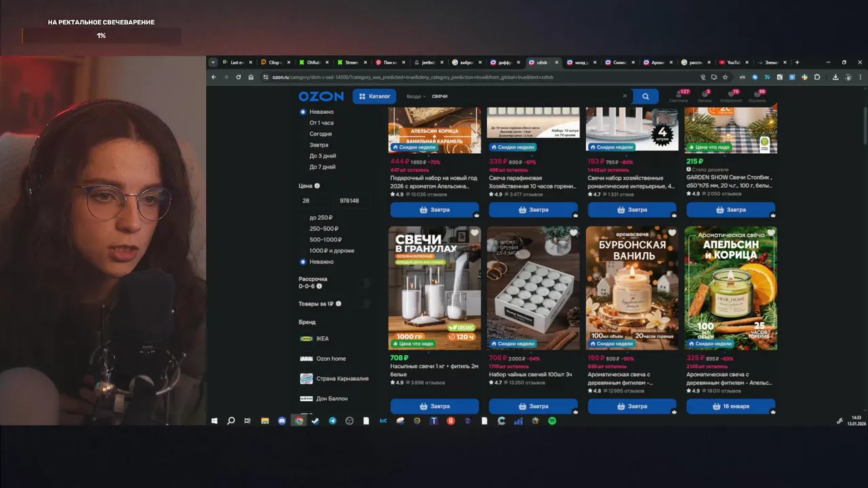Select price range 250–500 ₽
Image resolution: width=868 pixels, height=488 pixels.
tap(323, 228)
